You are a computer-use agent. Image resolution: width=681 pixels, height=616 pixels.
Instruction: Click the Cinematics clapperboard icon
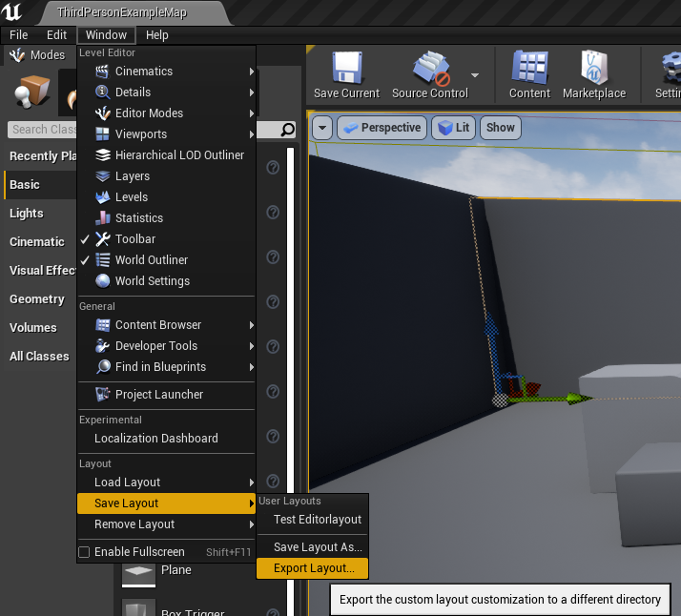(x=102, y=72)
